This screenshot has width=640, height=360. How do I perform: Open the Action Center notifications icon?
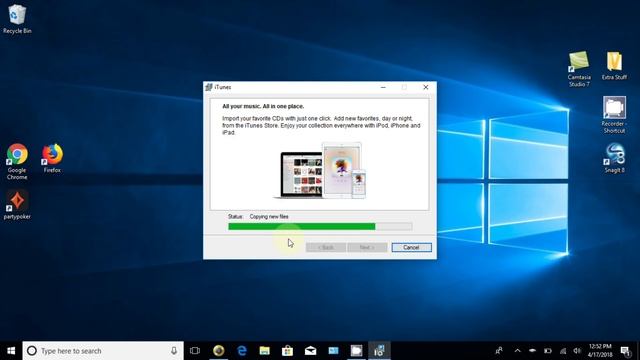(x=625, y=351)
